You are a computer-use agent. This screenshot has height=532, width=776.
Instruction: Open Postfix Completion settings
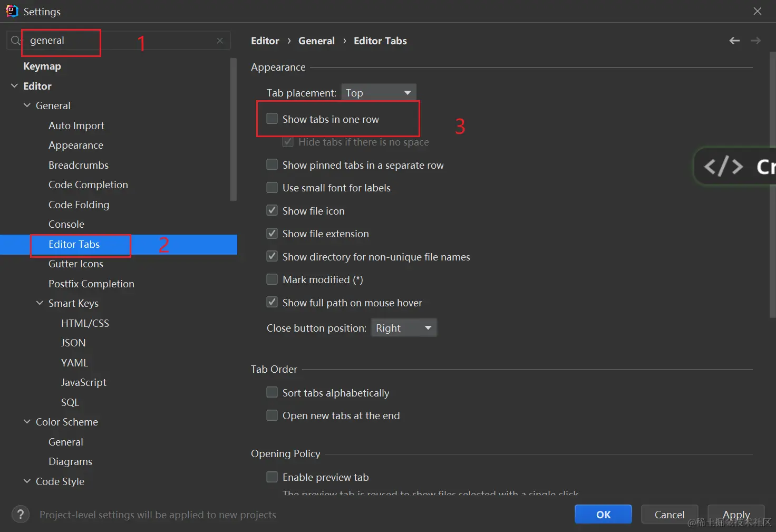[91, 284]
